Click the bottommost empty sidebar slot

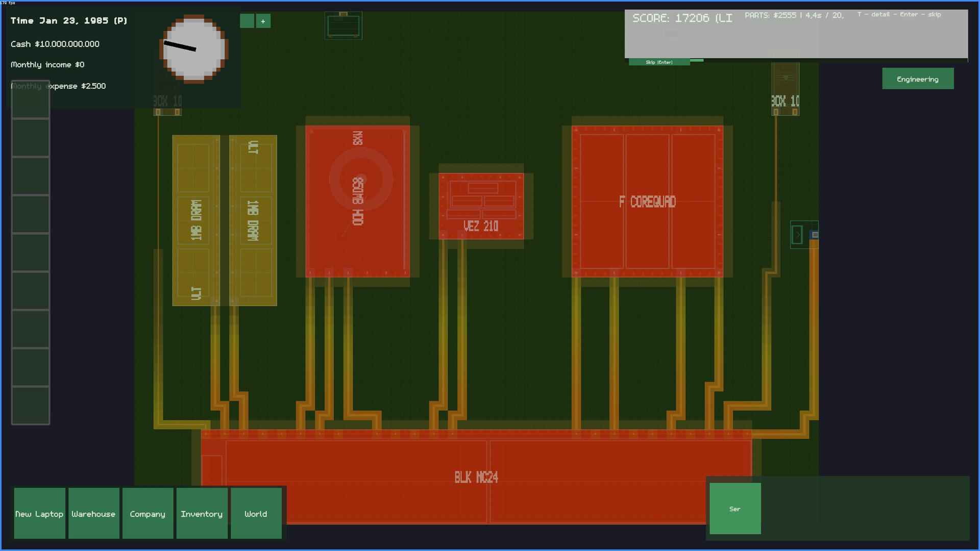pos(31,406)
